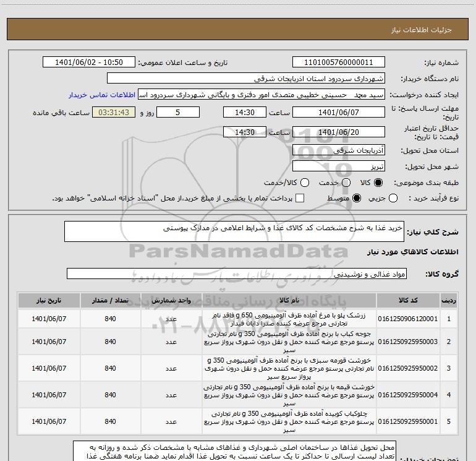This screenshot has width=476, height=461.
Task: Click the تاریخ نیاز column header
Action: tap(49, 300)
